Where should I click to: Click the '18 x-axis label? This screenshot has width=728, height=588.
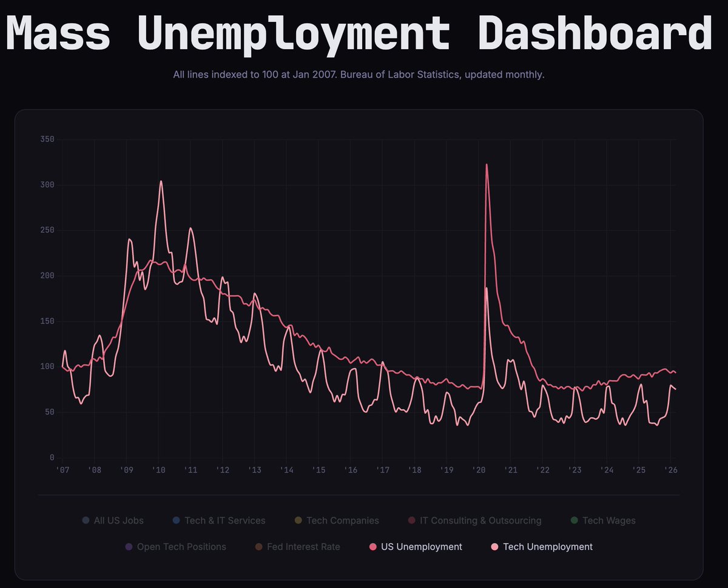414,470
